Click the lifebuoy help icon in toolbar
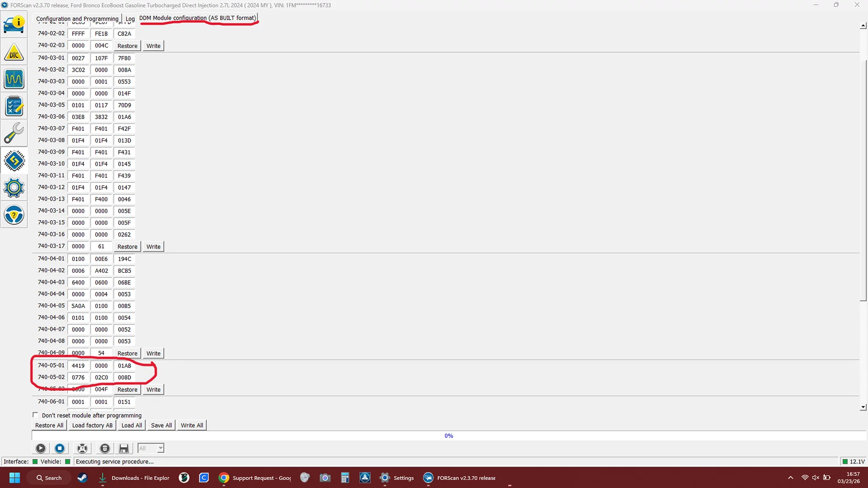 point(82,448)
